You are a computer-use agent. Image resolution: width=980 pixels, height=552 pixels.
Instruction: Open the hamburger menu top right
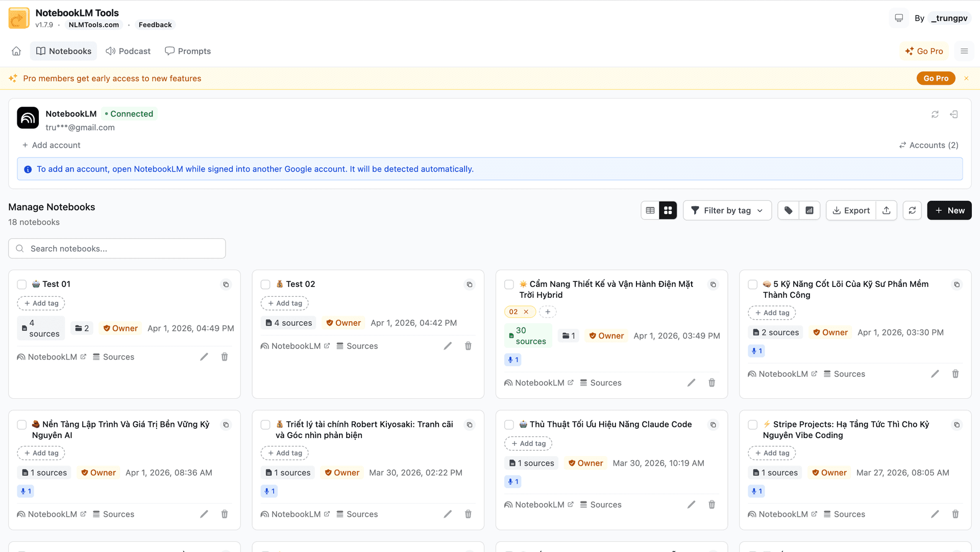964,51
